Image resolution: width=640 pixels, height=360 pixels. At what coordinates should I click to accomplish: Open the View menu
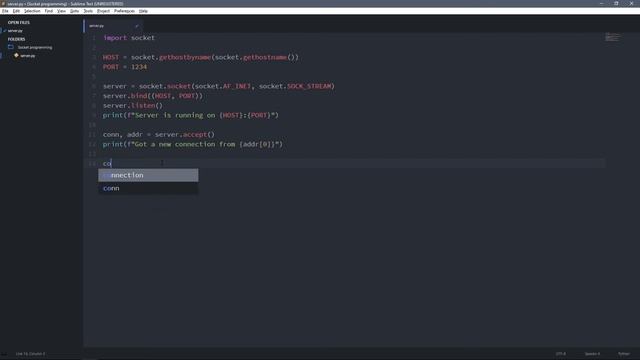pyautogui.click(x=61, y=11)
